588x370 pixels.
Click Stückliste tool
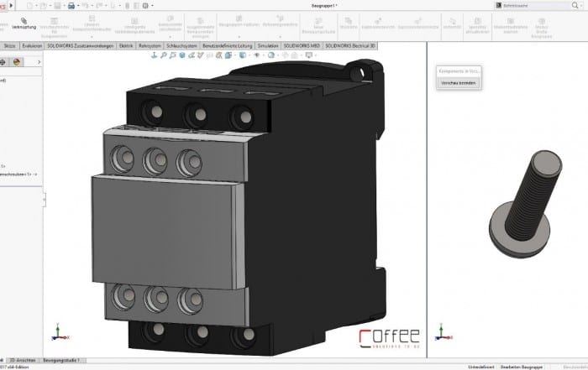pos(349,23)
